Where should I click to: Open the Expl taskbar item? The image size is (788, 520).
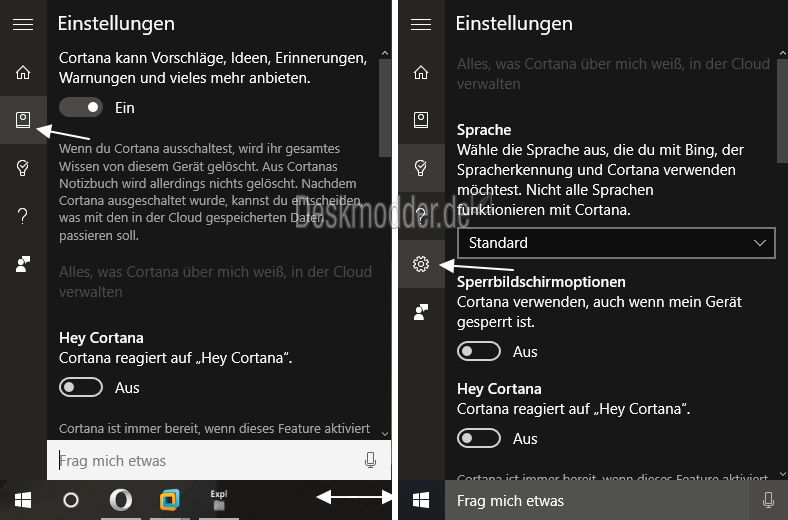(x=219, y=500)
